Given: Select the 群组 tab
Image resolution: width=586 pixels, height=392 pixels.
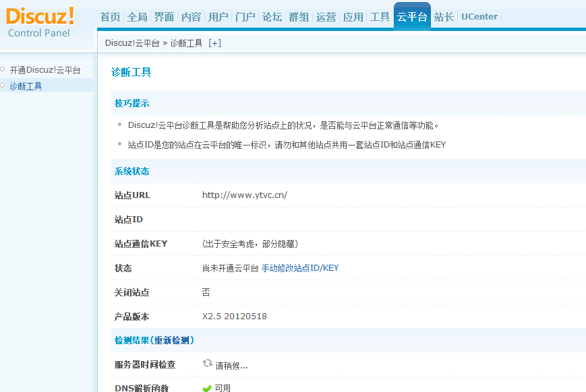Looking at the screenshot, I should 299,17.
